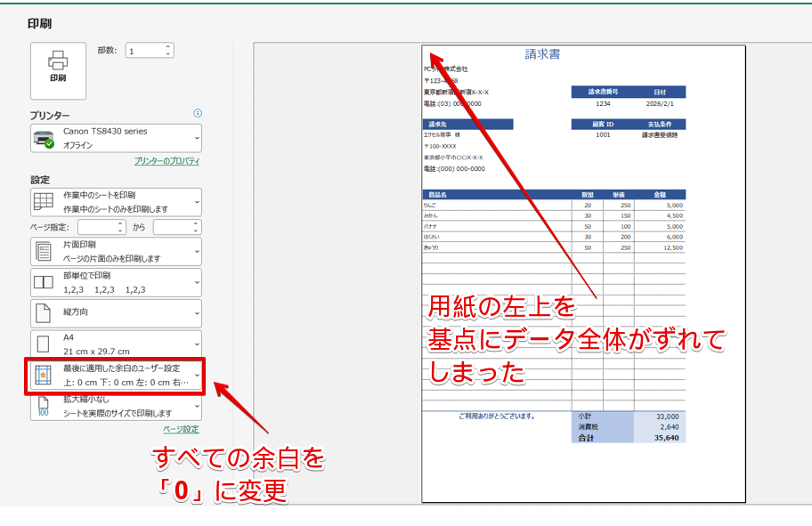Open the 拡大縮小なし scaling dropdown
The width and height of the screenshot is (812, 526).
click(196, 408)
